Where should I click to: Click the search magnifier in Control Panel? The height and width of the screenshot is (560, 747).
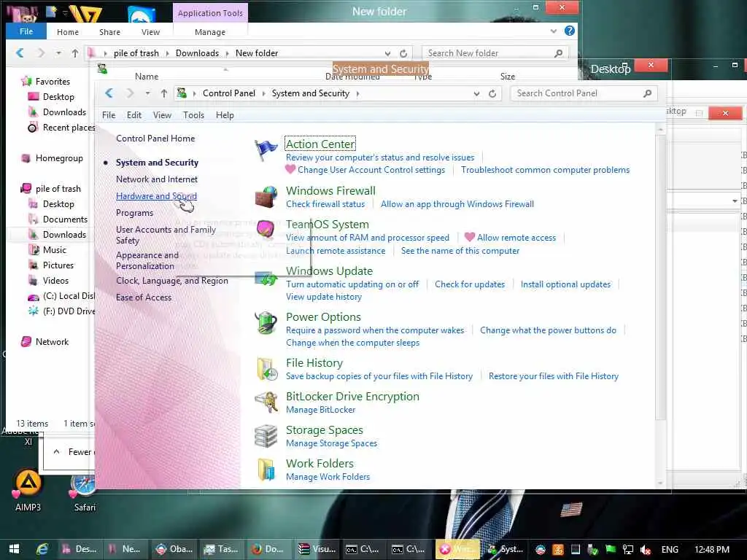647,93
